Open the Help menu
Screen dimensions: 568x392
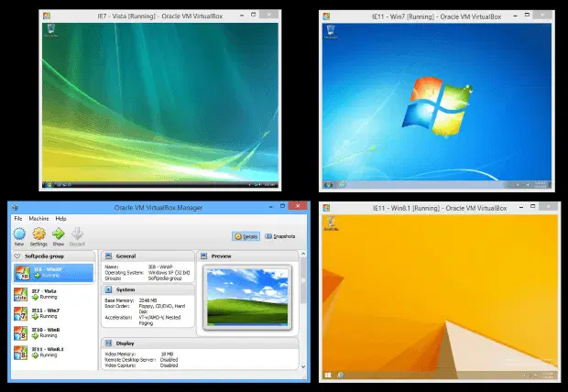coord(60,219)
